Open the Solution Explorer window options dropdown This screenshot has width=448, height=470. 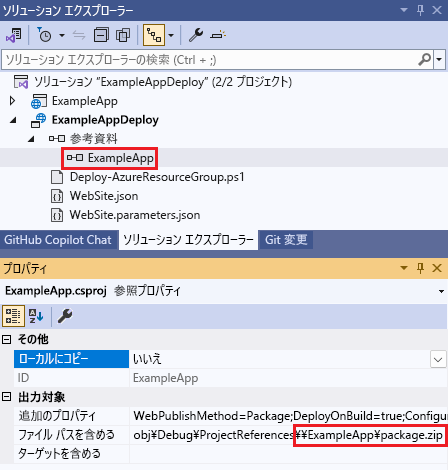click(404, 10)
